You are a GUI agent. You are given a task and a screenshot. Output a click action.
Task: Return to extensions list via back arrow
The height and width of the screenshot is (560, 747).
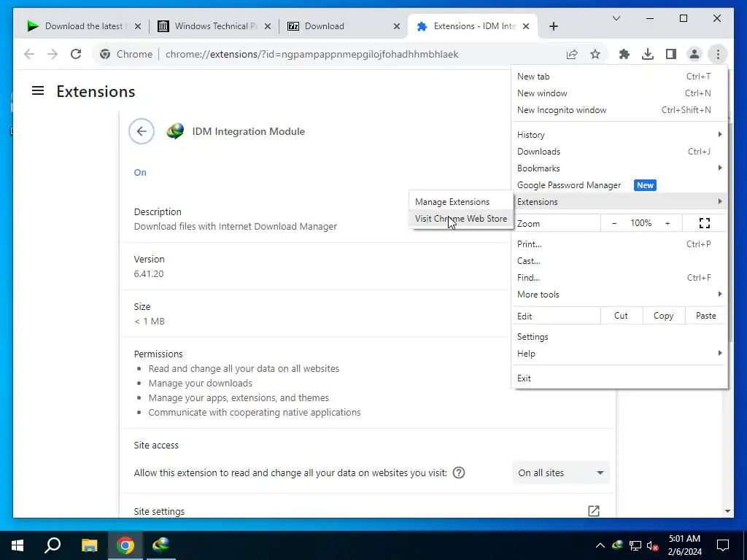(142, 131)
